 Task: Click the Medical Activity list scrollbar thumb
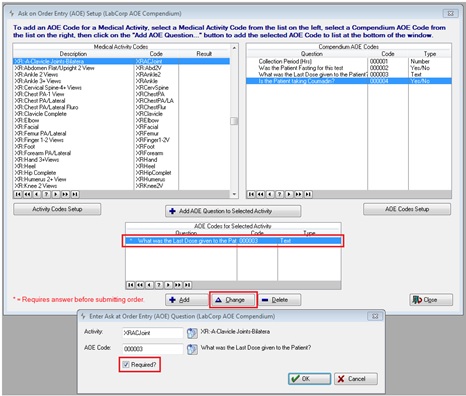[x=234, y=121]
